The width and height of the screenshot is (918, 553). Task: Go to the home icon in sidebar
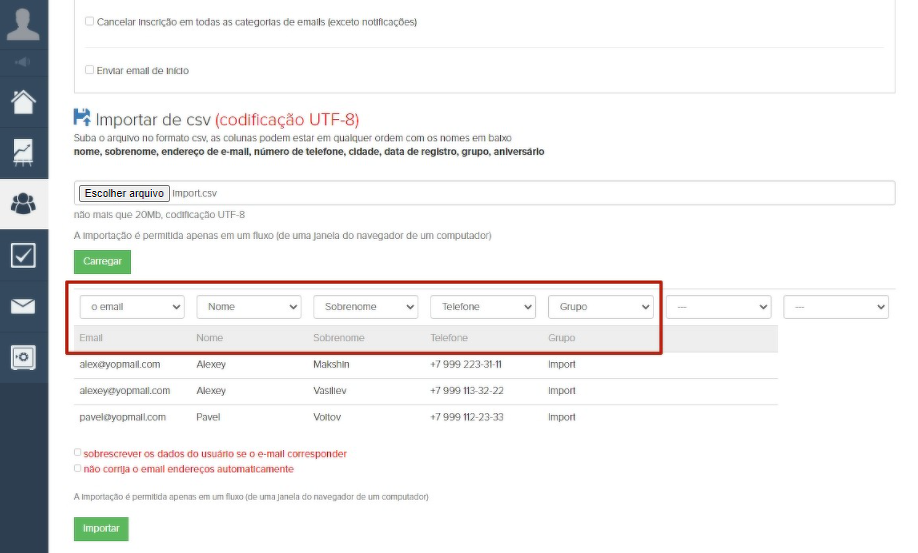(23, 101)
